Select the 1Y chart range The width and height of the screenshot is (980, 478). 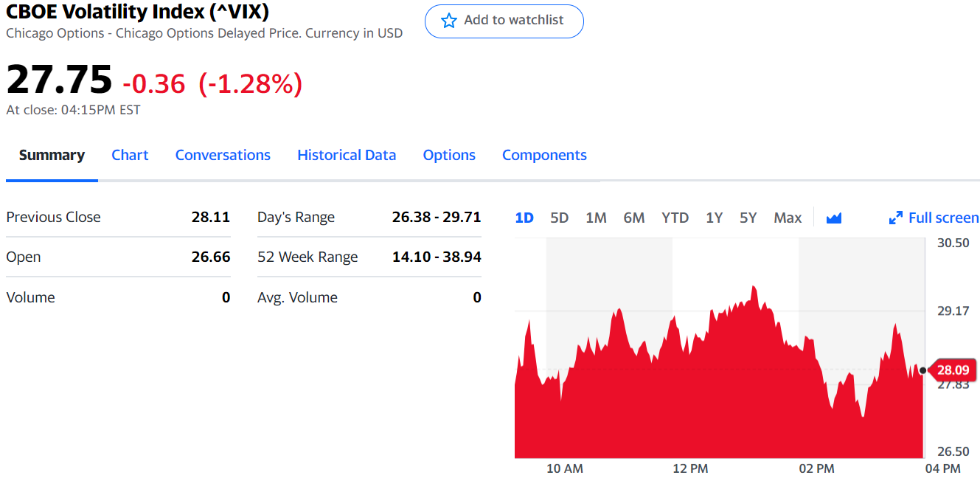pyautogui.click(x=714, y=218)
